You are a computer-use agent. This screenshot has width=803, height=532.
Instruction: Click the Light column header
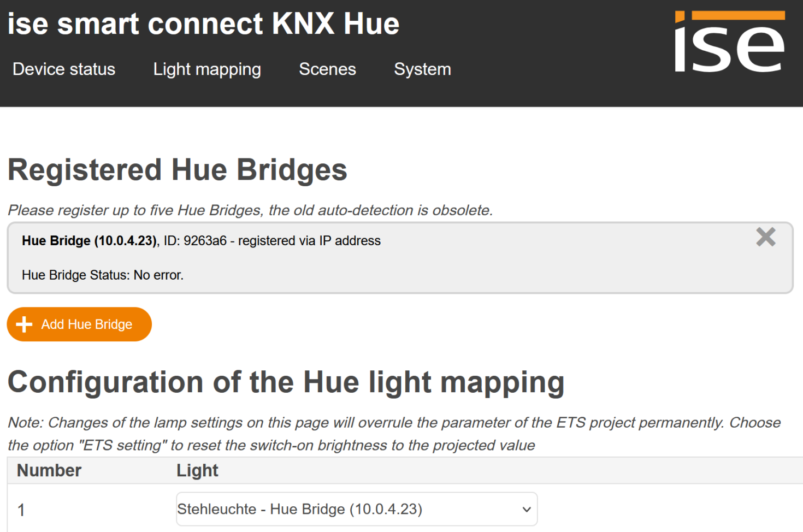[197, 470]
